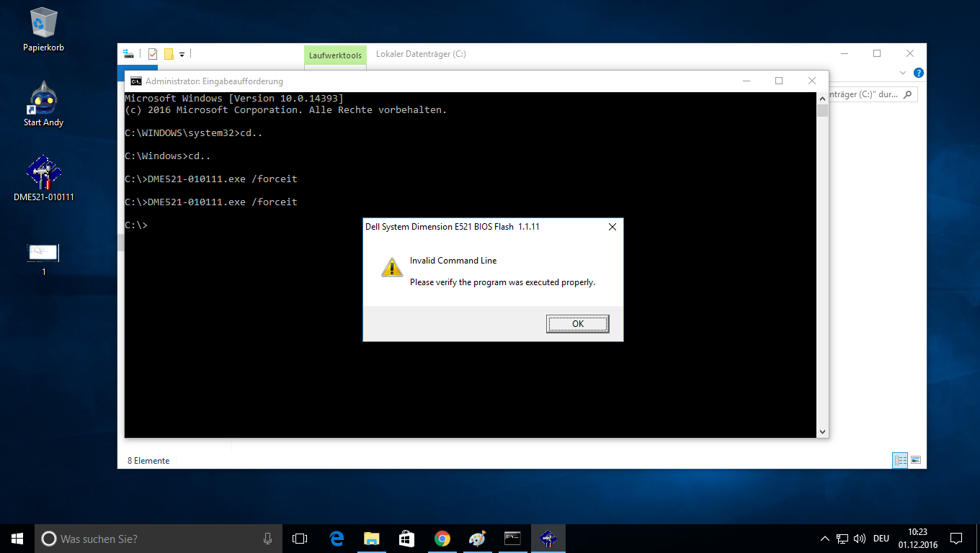Minimize the Eingabeaufforderung window
This screenshot has width=980, height=553.
point(746,81)
